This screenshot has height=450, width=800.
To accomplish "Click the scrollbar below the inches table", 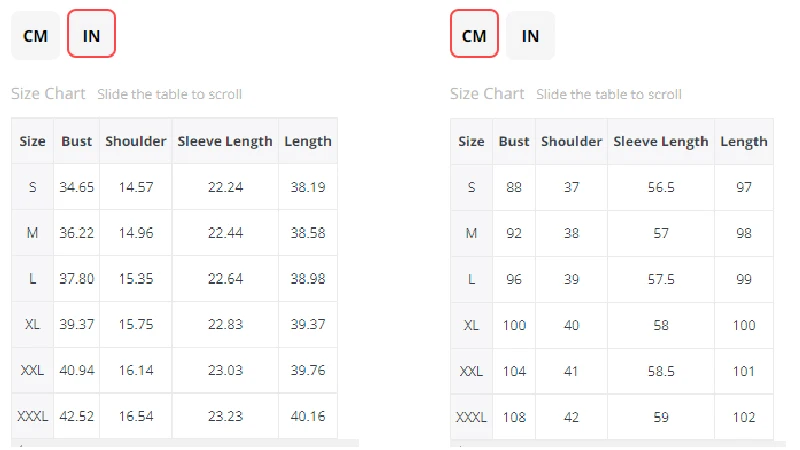I will pyautogui.click(x=185, y=442).
